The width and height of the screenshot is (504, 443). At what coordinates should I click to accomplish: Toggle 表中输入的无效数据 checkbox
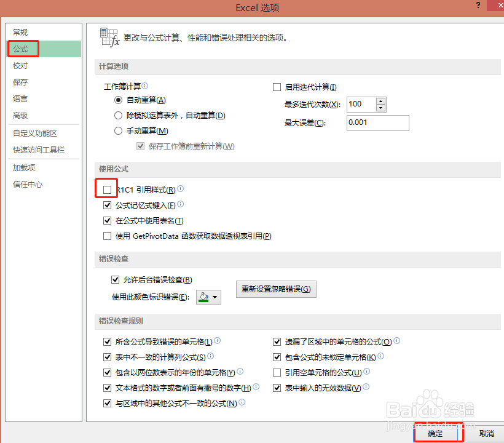point(277,388)
